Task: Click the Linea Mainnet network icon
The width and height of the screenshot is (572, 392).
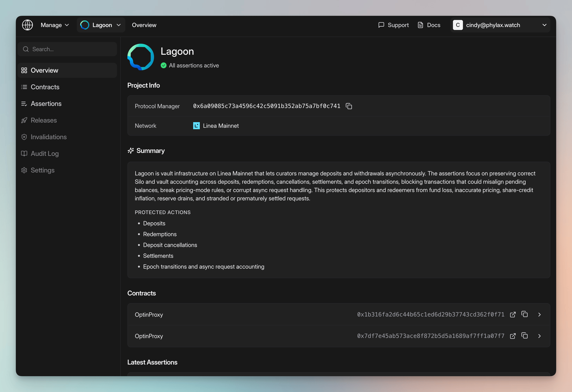Action: pyautogui.click(x=196, y=126)
